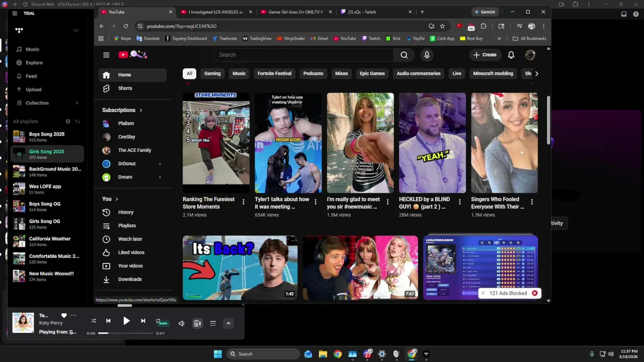This screenshot has width=644, height=362.
Task: Open the YouTube account avatar menu
Action: pyautogui.click(x=530, y=55)
